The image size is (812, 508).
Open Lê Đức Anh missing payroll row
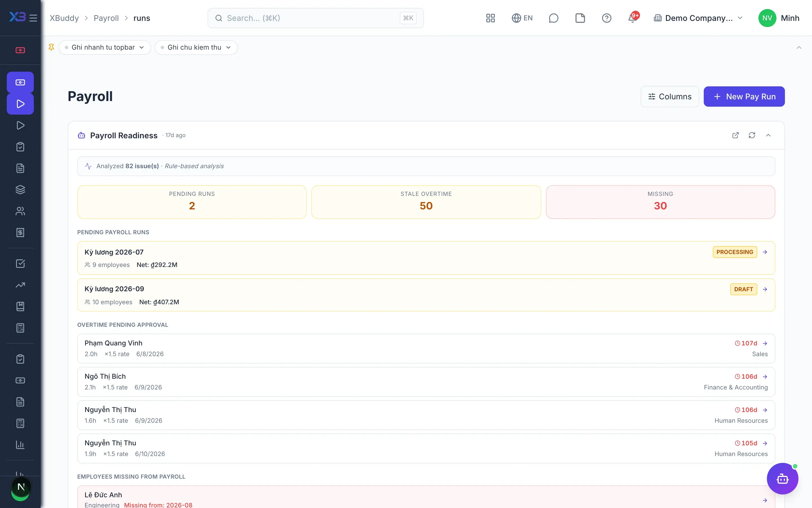tap(426, 497)
